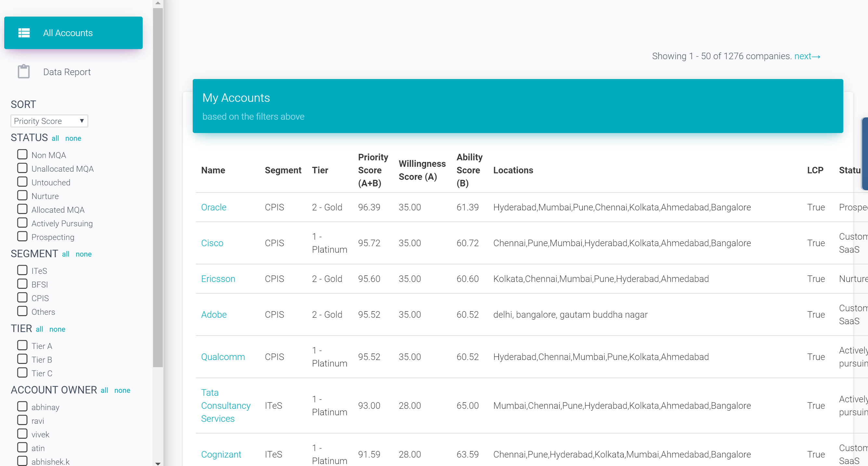Open the Cognizant account link
The image size is (868, 466).
point(221,454)
